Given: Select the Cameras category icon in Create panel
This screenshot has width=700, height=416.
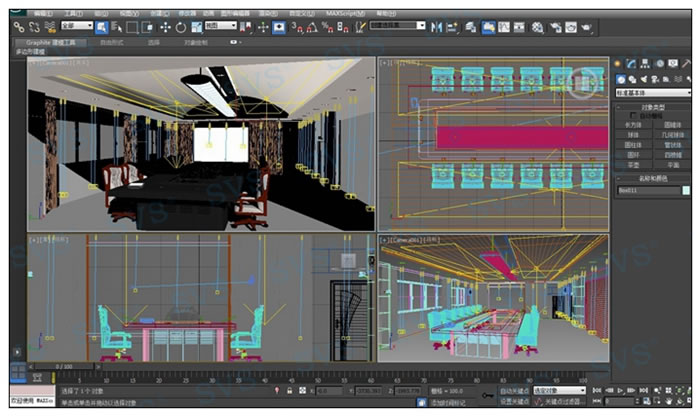Looking at the screenshot, I should (657, 79).
